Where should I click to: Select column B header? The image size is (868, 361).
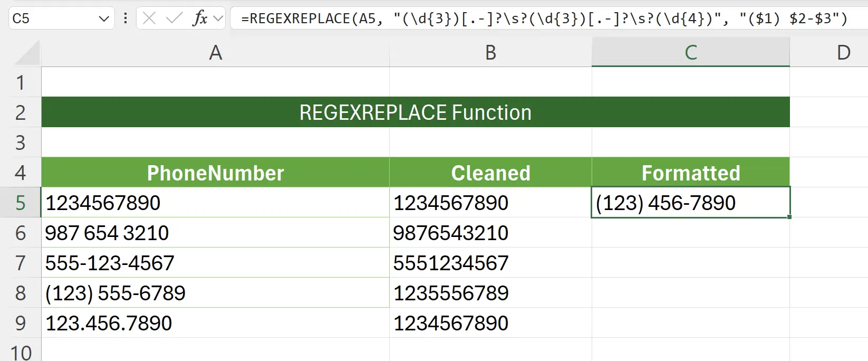(x=490, y=52)
